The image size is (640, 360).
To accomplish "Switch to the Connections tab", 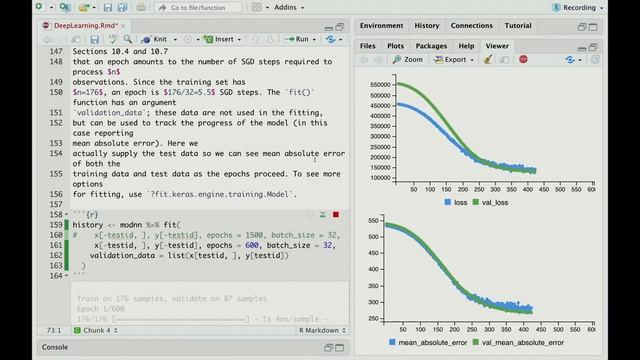I will [x=471, y=26].
